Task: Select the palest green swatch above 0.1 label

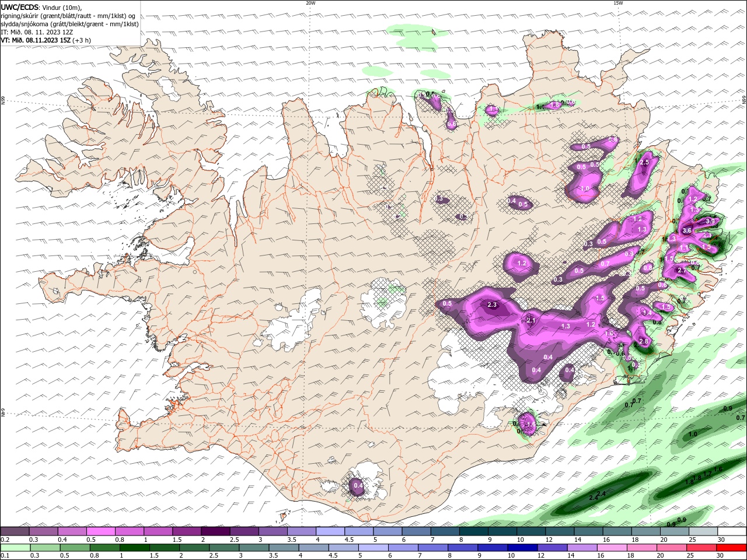Action: 15,548
